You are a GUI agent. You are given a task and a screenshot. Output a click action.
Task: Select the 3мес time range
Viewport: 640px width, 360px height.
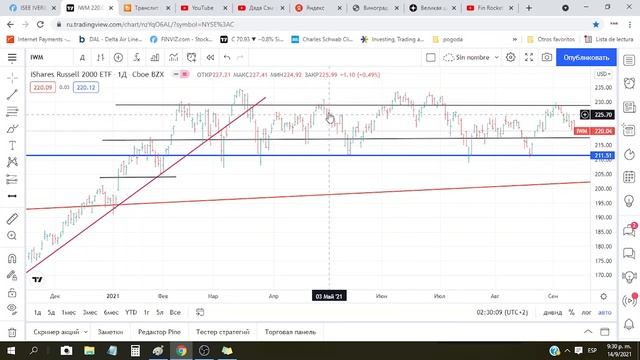(90, 312)
